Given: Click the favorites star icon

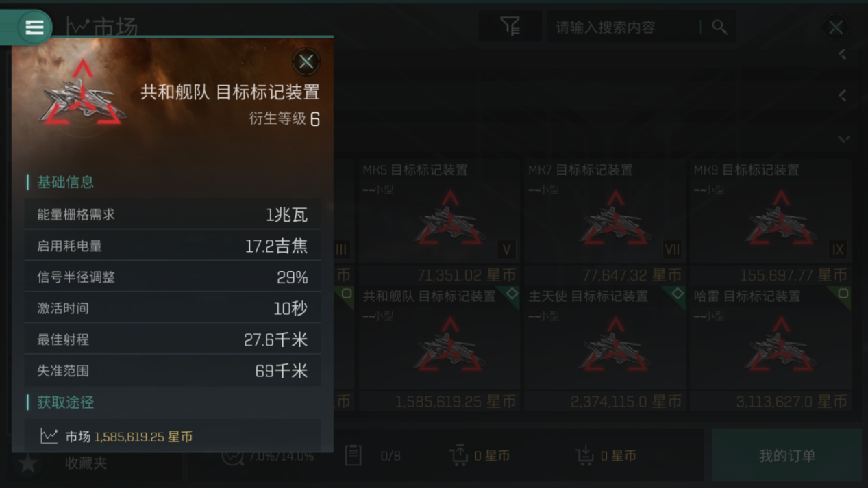Looking at the screenshot, I should 27,463.
